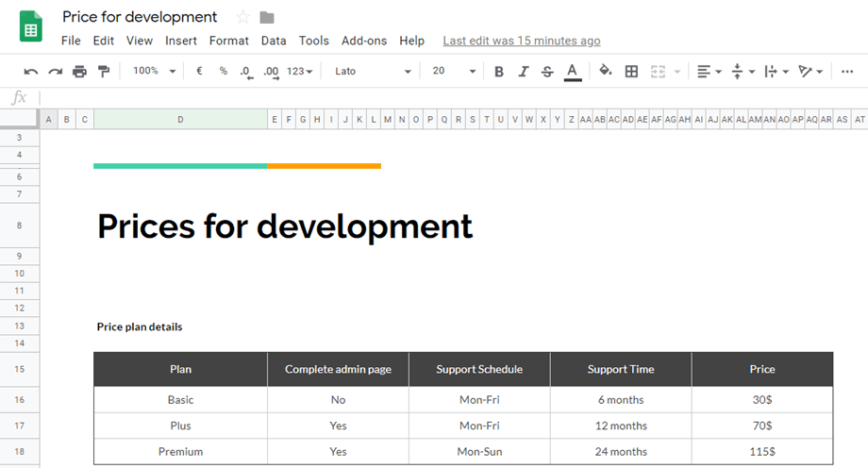Toggle Bold formatting
This screenshot has width=868, height=468.
(x=499, y=72)
